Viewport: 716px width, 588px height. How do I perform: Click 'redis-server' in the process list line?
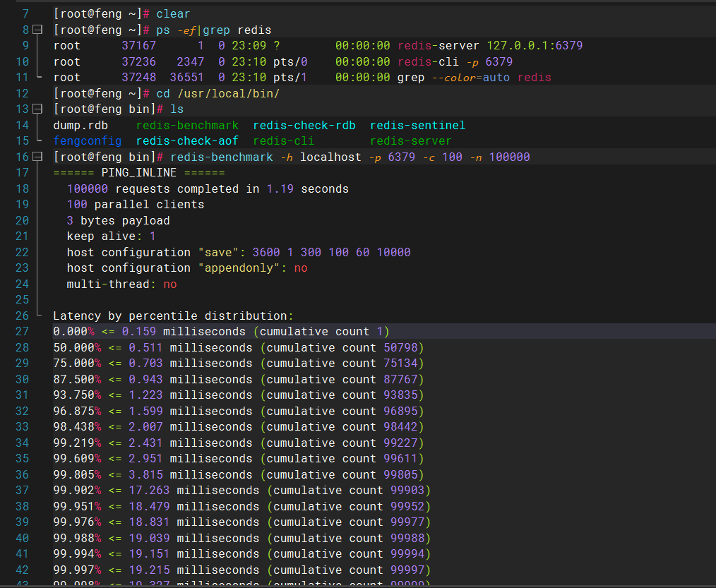(x=438, y=46)
